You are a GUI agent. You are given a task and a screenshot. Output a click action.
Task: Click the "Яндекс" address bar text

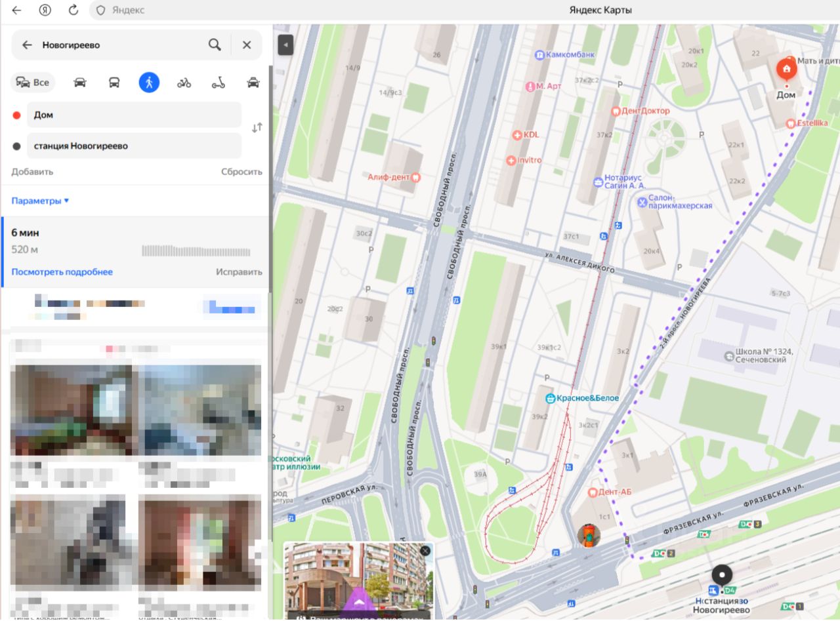tap(128, 10)
